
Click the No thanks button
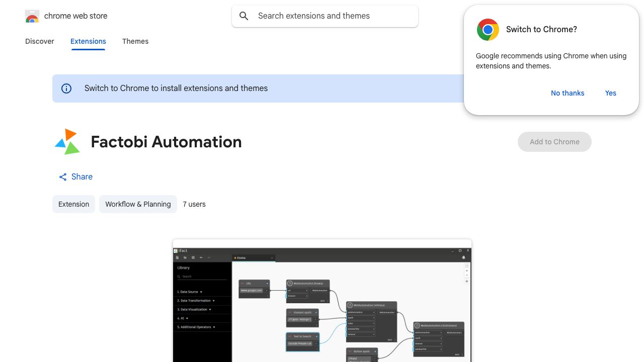coord(568,93)
